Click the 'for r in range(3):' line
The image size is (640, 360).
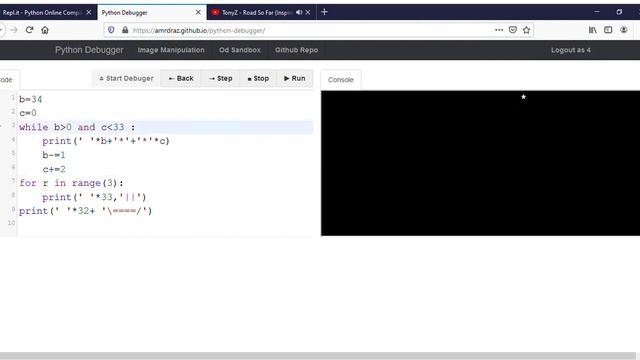point(71,183)
